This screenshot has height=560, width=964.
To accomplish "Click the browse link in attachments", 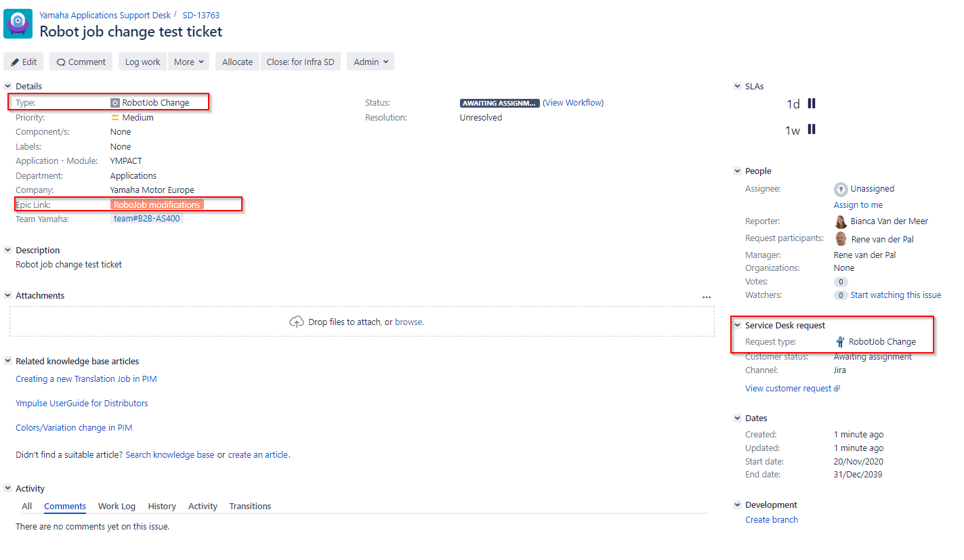I will (x=408, y=322).
